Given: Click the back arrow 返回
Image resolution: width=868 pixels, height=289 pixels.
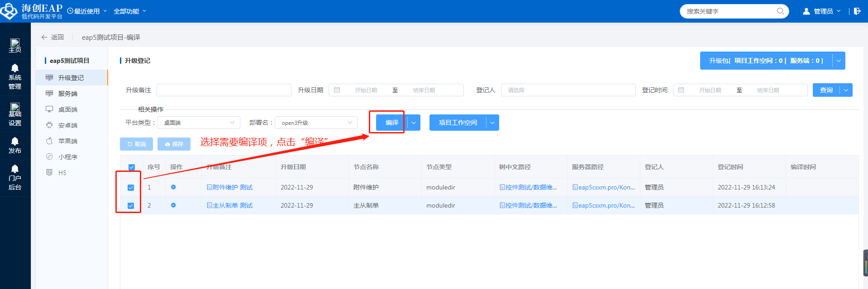Looking at the screenshot, I should click(x=52, y=37).
